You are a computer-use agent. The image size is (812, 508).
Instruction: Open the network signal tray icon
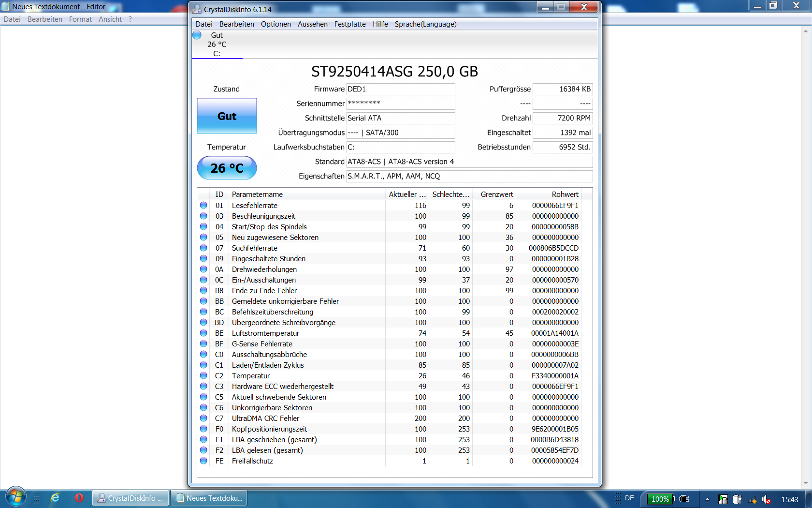(752, 500)
